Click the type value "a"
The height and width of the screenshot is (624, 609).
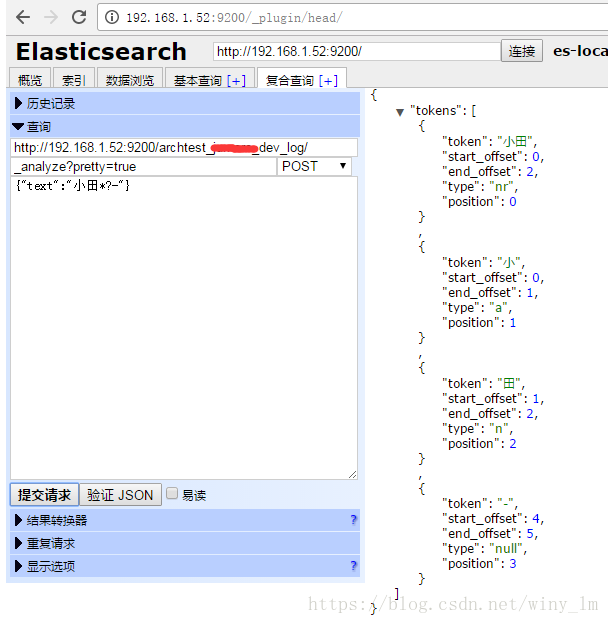tap(498, 308)
